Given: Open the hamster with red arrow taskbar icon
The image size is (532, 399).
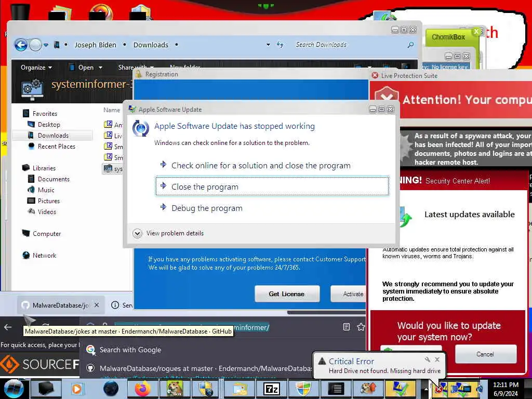Looking at the screenshot, I should tap(368, 389).
